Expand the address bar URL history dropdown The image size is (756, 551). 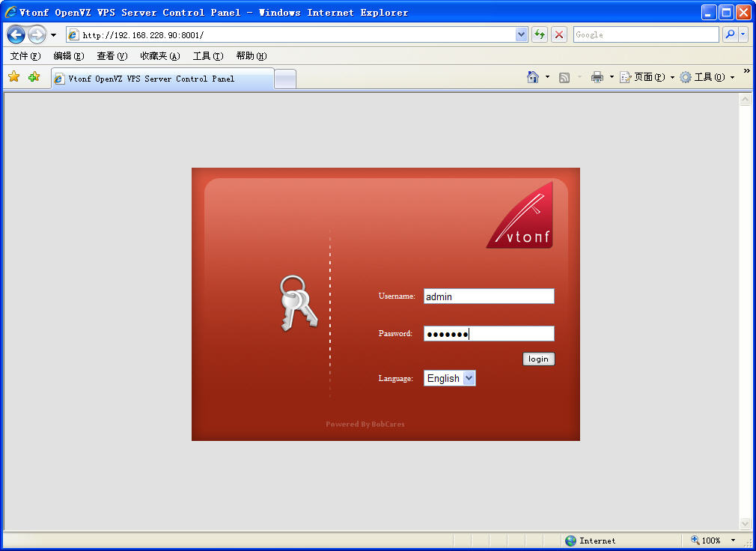[521, 34]
